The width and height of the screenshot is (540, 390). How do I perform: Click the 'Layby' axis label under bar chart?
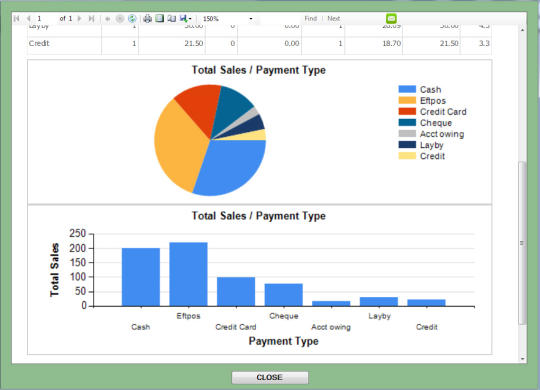click(379, 316)
